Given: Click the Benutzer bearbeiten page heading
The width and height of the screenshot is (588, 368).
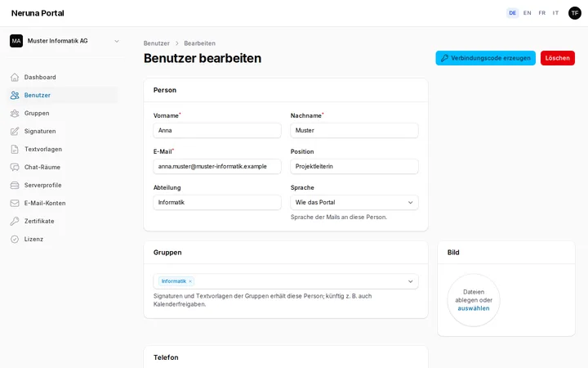Looking at the screenshot, I should (x=203, y=58).
